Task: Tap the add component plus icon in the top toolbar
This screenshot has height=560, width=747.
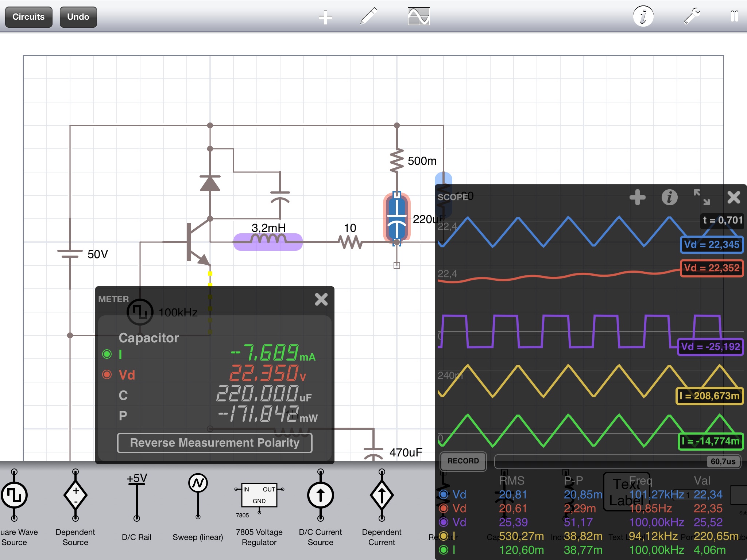Action: pos(325,17)
